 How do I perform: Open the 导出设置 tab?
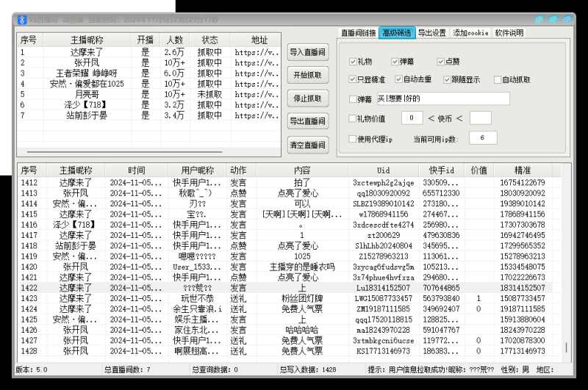[x=432, y=33]
